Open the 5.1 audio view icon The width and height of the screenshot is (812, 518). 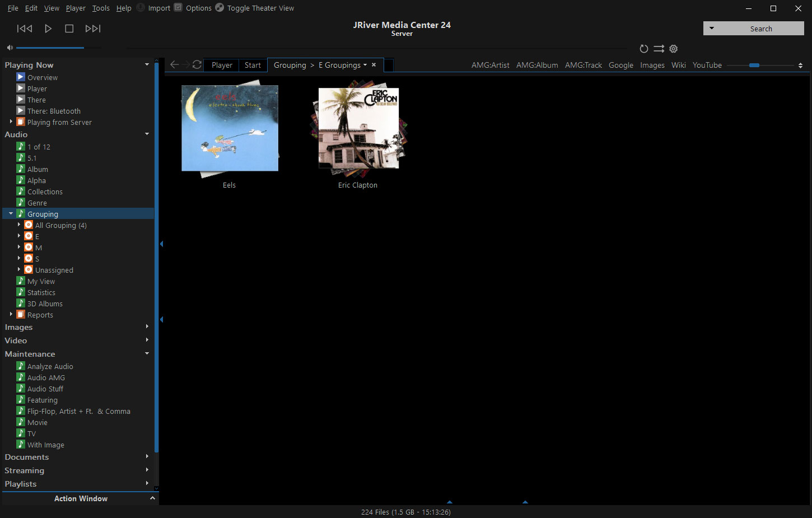click(x=21, y=158)
